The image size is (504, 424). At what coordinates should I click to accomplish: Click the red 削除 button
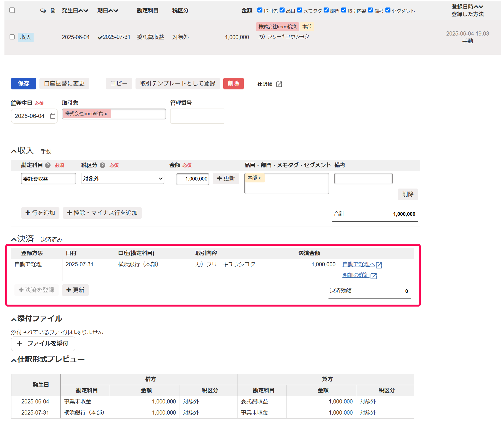(234, 84)
